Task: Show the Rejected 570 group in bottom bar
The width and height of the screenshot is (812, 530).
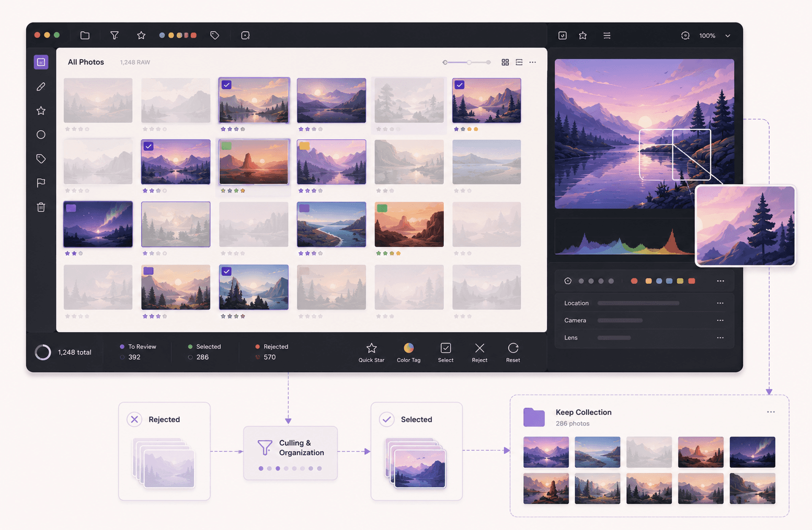Action: point(271,352)
